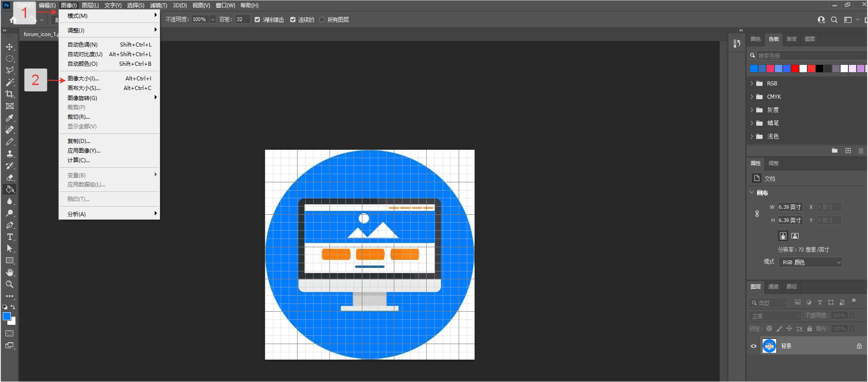Select the History Brush tool
The height and width of the screenshot is (382, 868).
click(10, 165)
